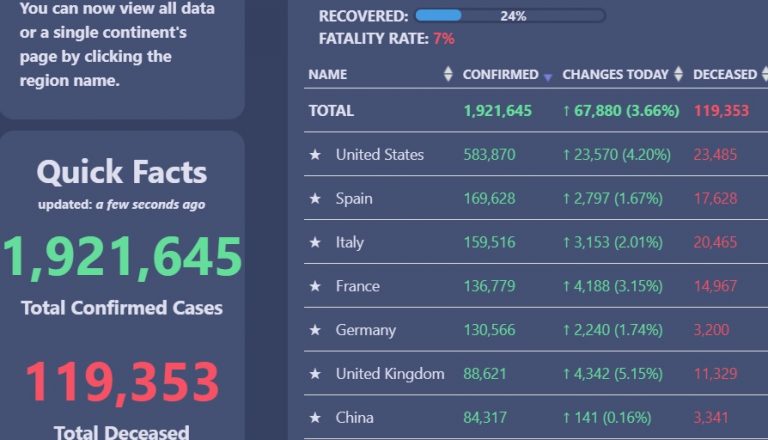Click the large red 119,353 figure
The image size is (768, 440).
coord(122,382)
